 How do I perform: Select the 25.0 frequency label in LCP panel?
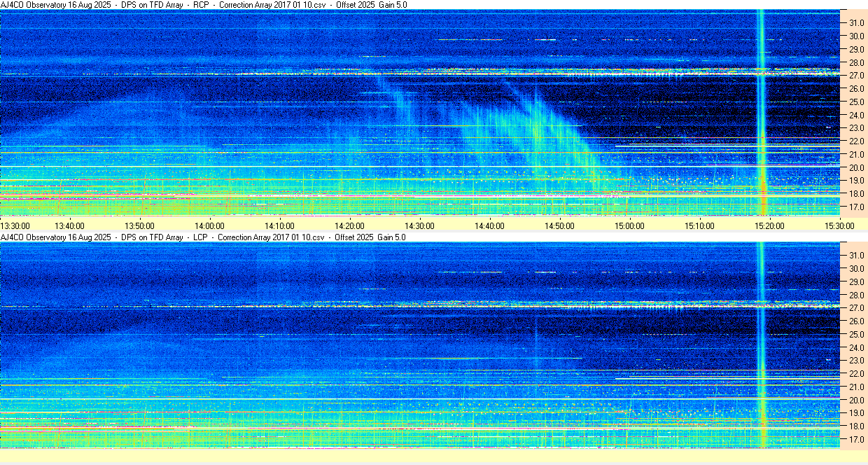click(857, 335)
